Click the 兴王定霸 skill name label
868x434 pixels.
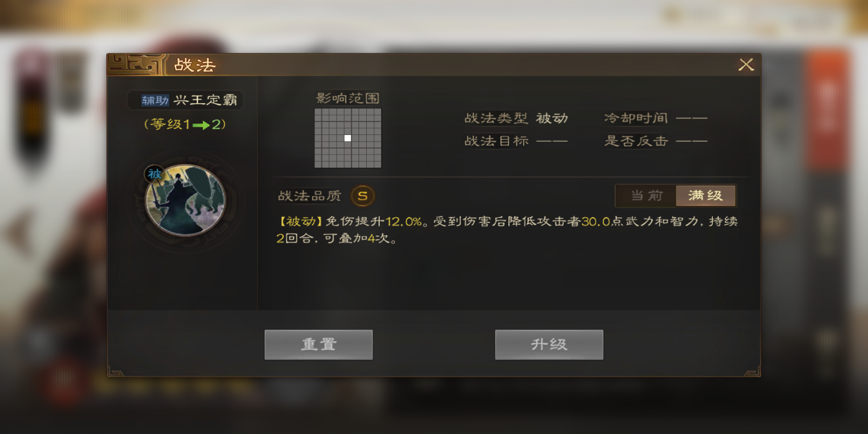point(205,100)
